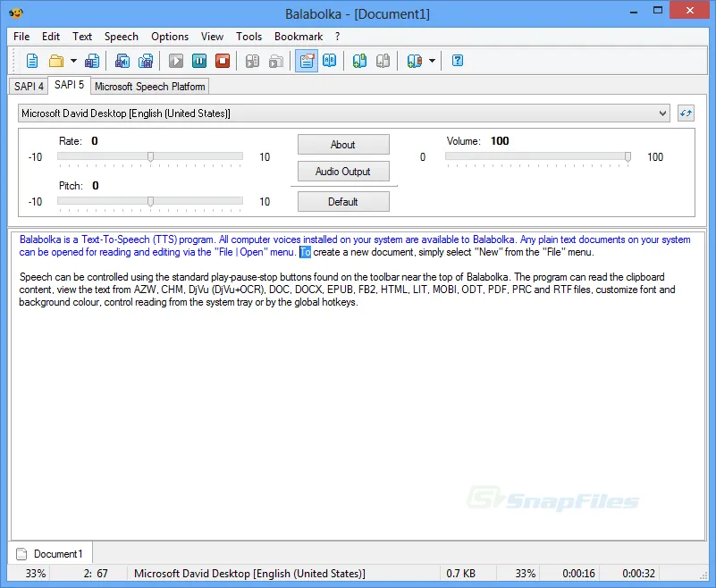Open the ? help menu
This screenshot has width=716, height=588.
coord(338,37)
